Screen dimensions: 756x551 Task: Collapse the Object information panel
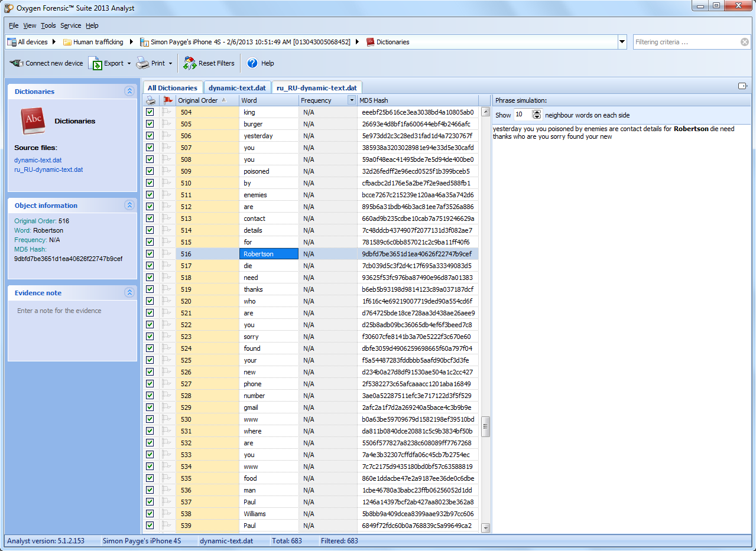point(129,206)
